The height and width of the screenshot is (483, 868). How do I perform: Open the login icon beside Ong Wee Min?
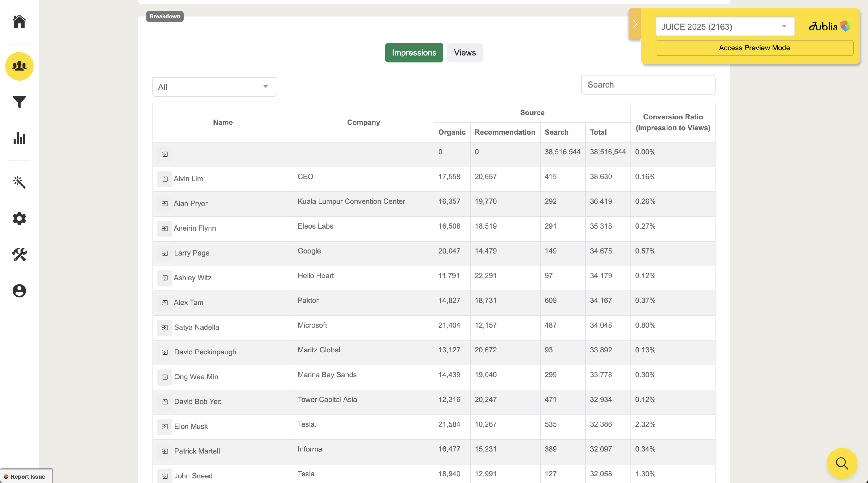[165, 377]
